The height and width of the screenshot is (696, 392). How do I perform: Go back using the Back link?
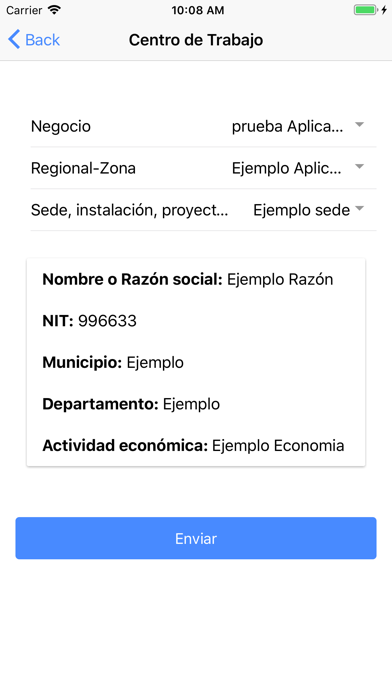pyautogui.click(x=34, y=40)
